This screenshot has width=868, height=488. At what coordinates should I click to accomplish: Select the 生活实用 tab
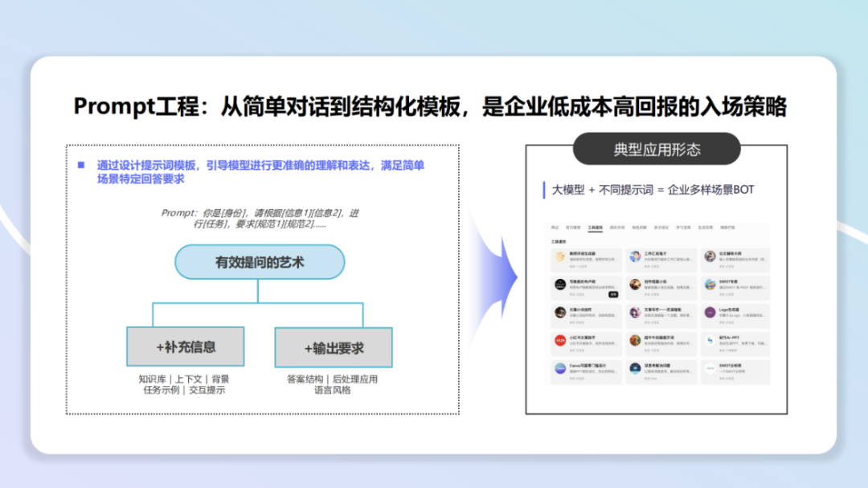click(x=706, y=228)
